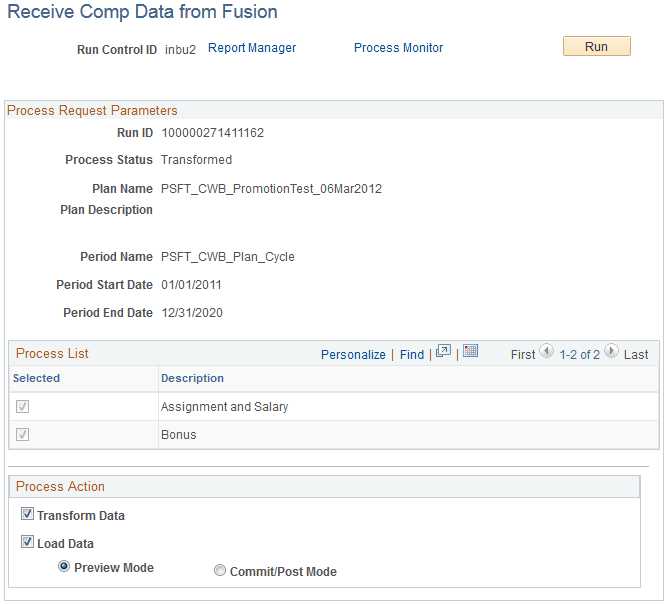
Task: Click the Run button
Action: (597, 46)
